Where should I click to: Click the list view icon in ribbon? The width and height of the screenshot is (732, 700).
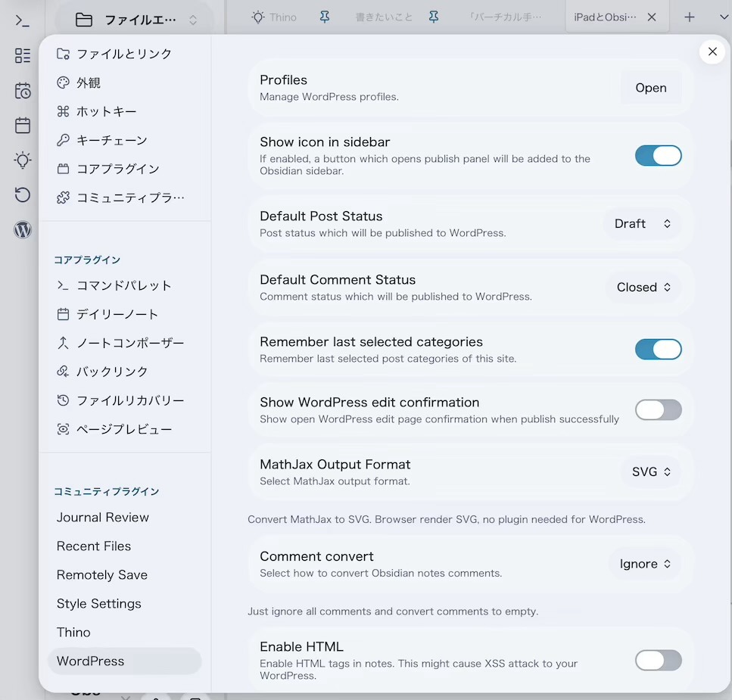point(23,55)
